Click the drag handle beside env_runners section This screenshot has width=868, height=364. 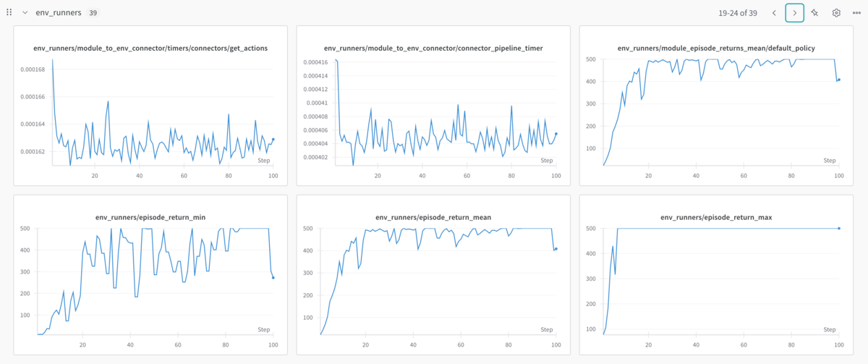pos(9,13)
